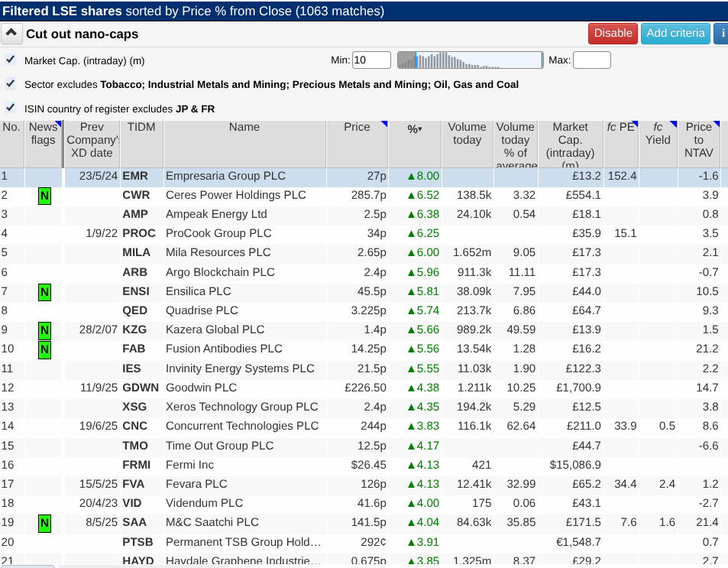Click the TMO ticker
The image size is (728, 568).
point(135,446)
